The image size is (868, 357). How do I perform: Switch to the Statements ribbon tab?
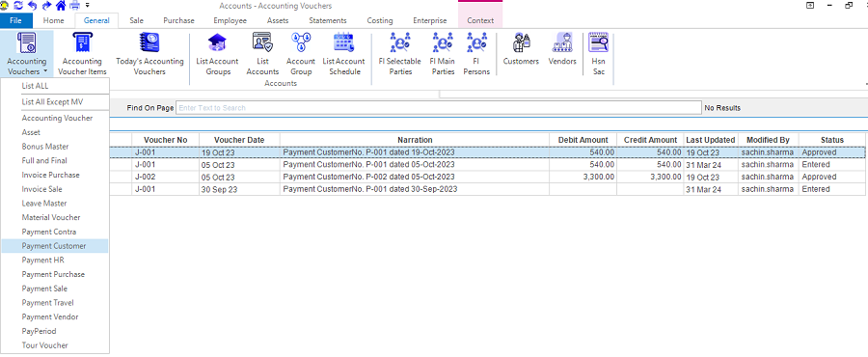pos(328,20)
